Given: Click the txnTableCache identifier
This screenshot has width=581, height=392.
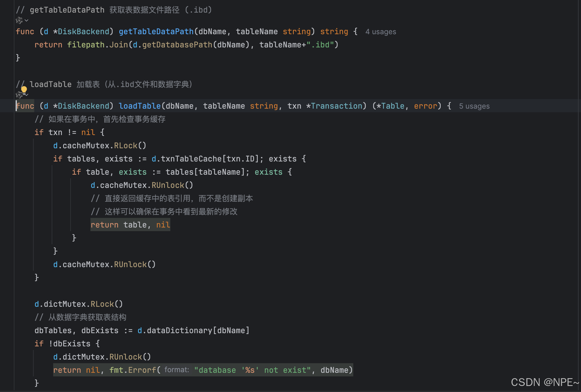Looking at the screenshot, I should coord(191,159).
